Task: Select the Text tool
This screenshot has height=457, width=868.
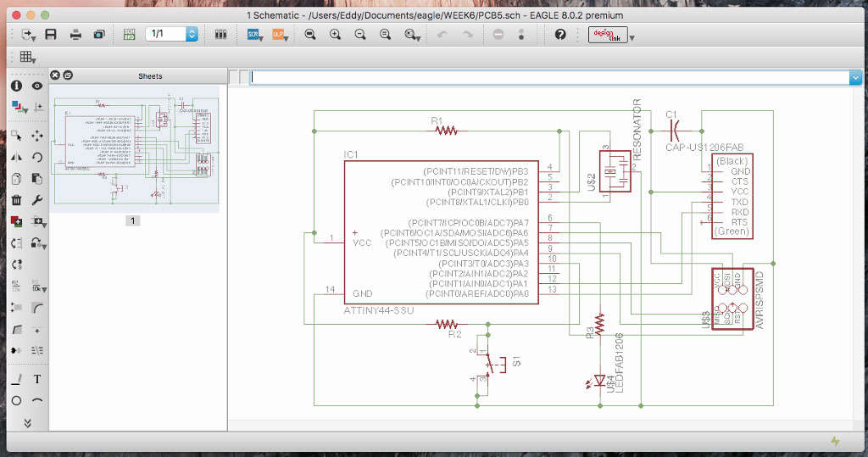Action: point(37,379)
